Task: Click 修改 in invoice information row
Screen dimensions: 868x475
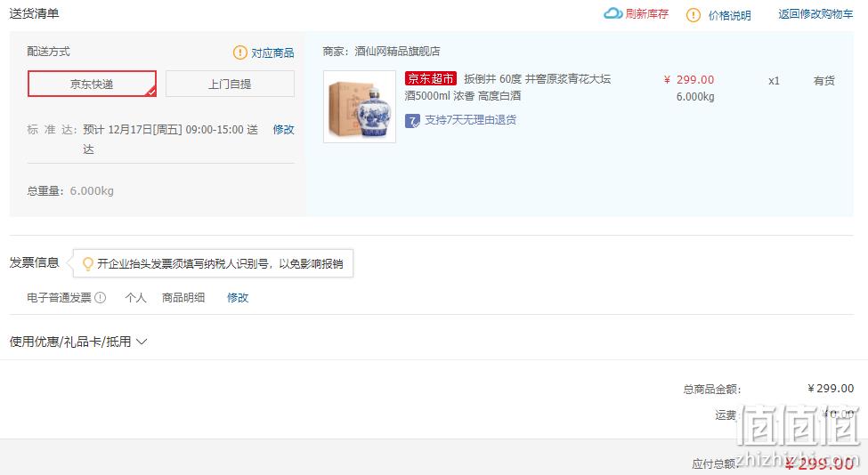Action: click(x=238, y=297)
